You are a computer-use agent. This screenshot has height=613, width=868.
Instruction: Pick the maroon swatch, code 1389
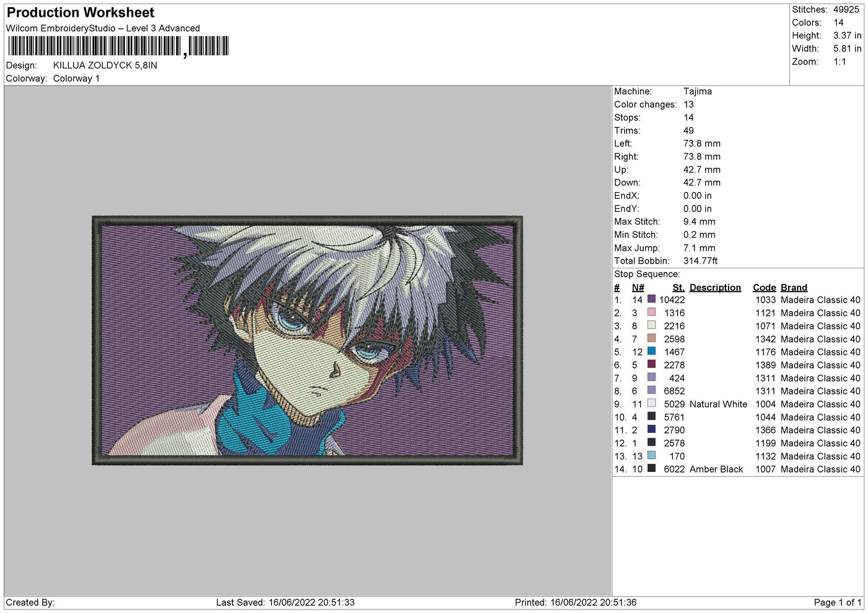coord(651,365)
